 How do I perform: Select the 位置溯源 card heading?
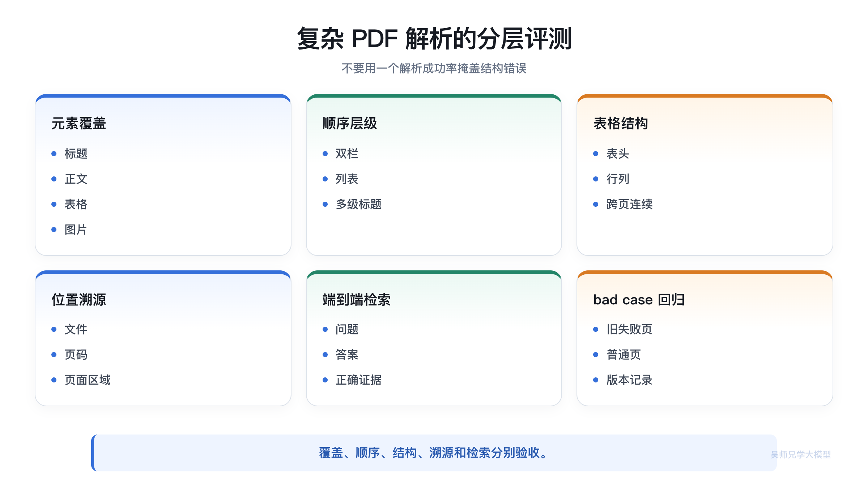pos(79,300)
